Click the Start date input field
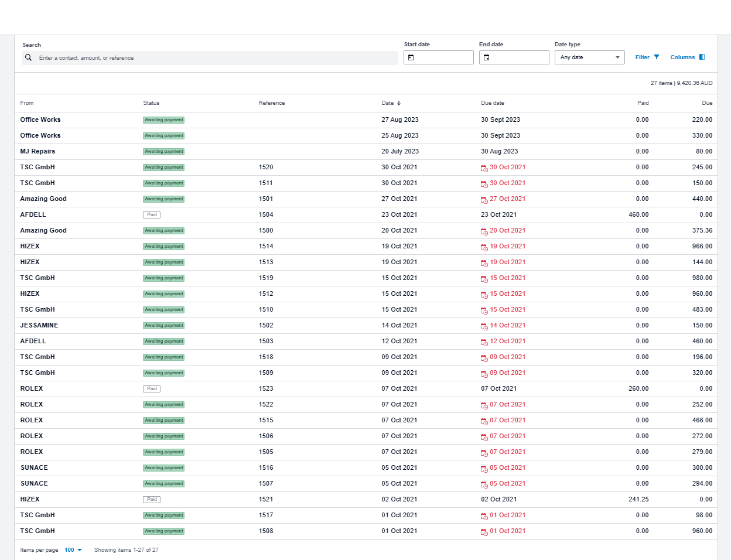Image resolution: width=731 pixels, height=560 pixels. [x=443, y=57]
